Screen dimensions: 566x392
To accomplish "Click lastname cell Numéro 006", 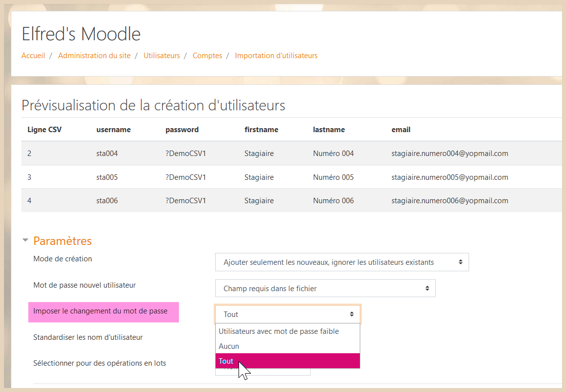I will 333,201.
